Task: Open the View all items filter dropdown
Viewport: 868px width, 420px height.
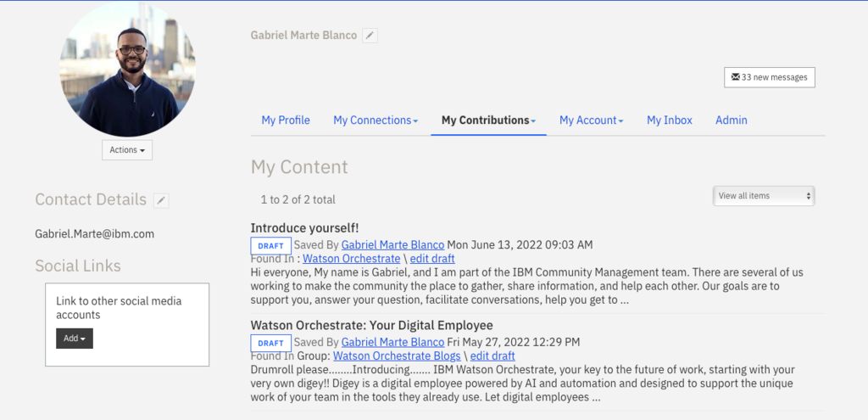Action: [x=764, y=196]
